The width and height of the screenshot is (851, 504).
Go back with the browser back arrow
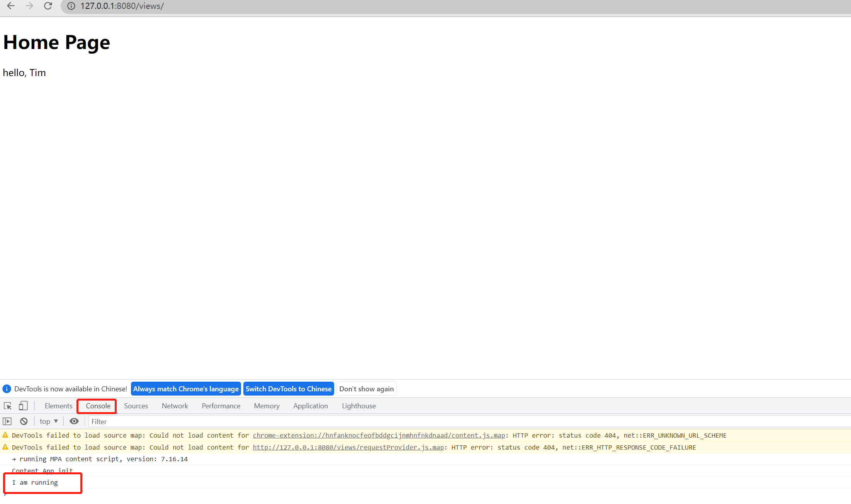11,6
